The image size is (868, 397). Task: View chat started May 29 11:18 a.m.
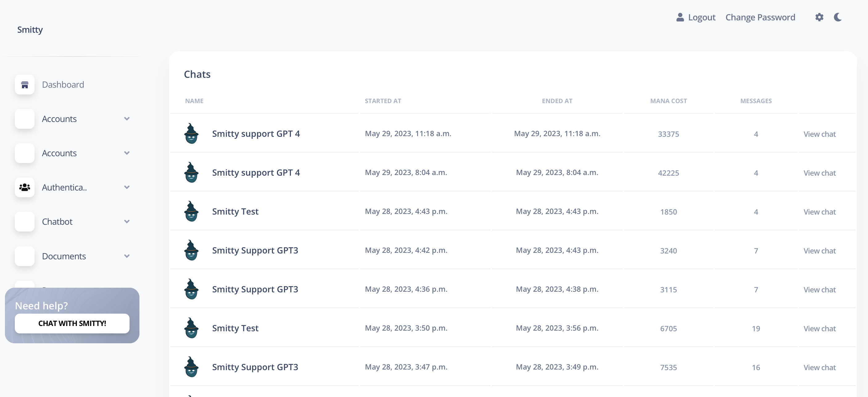[820, 134]
